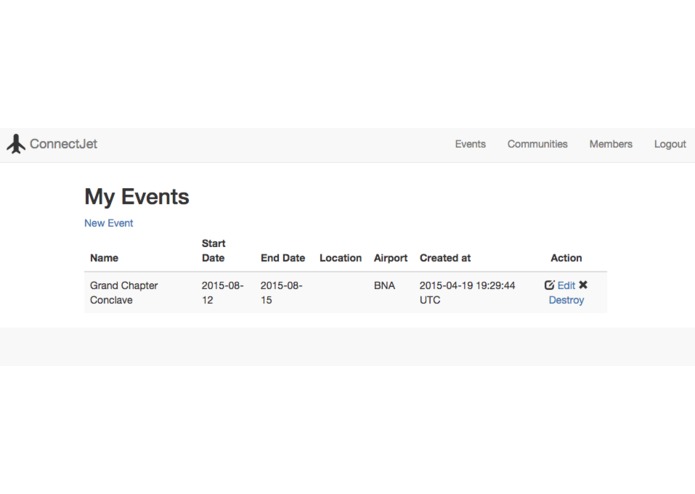Edit the Grand Chapter Conclave event
The width and height of the screenshot is (695, 494).
click(x=566, y=285)
